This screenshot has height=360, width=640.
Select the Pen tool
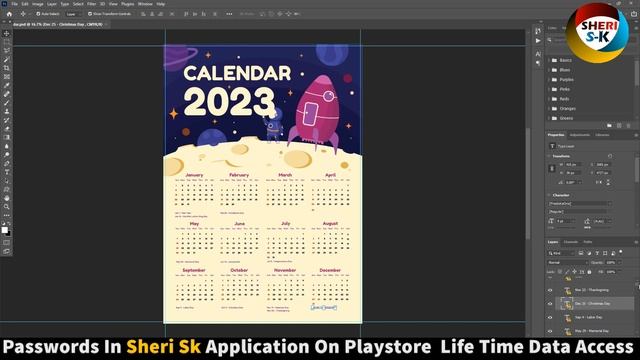point(7,163)
